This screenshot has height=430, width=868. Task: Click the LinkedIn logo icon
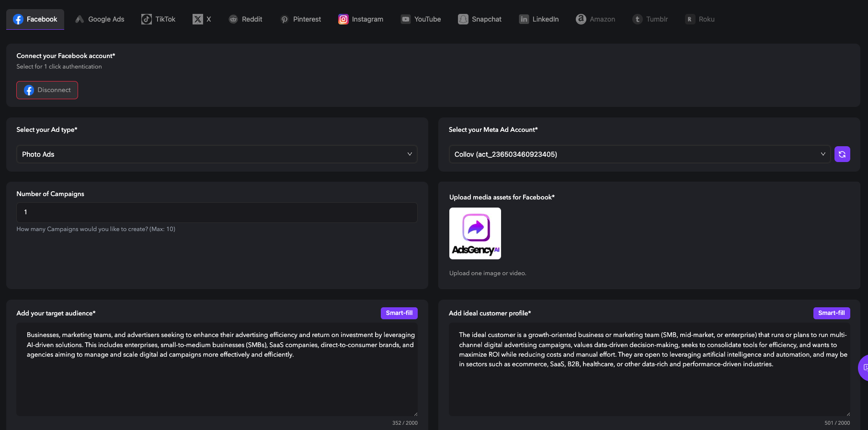(524, 19)
